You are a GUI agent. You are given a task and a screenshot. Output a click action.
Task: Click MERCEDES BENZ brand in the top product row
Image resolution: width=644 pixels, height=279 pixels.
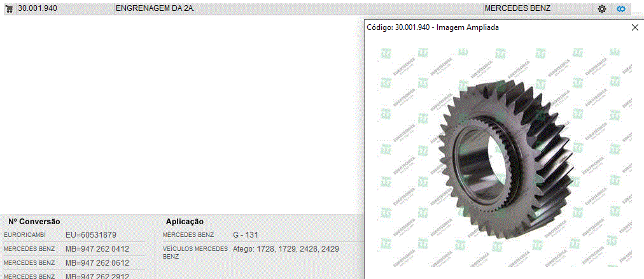[x=517, y=9]
